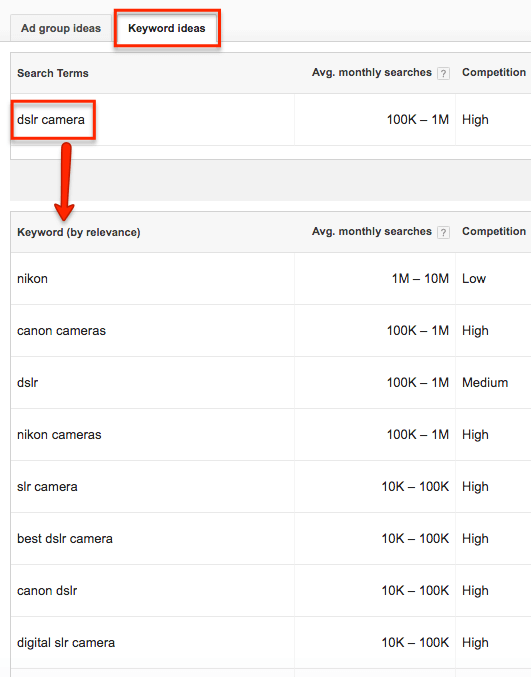Click High competition in canon dslr row
This screenshot has width=531, height=677.
475,591
